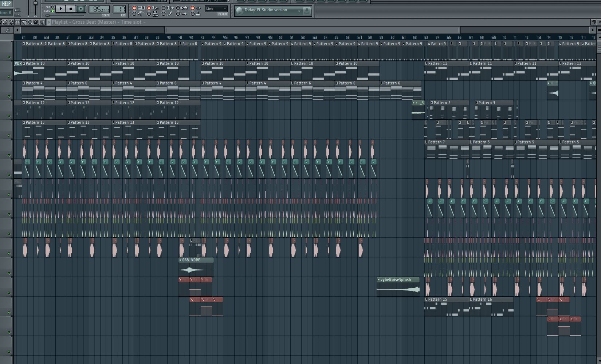Mute the track containing Pattern 10 clips
The image size is (601, 364).
pos(9,76)
